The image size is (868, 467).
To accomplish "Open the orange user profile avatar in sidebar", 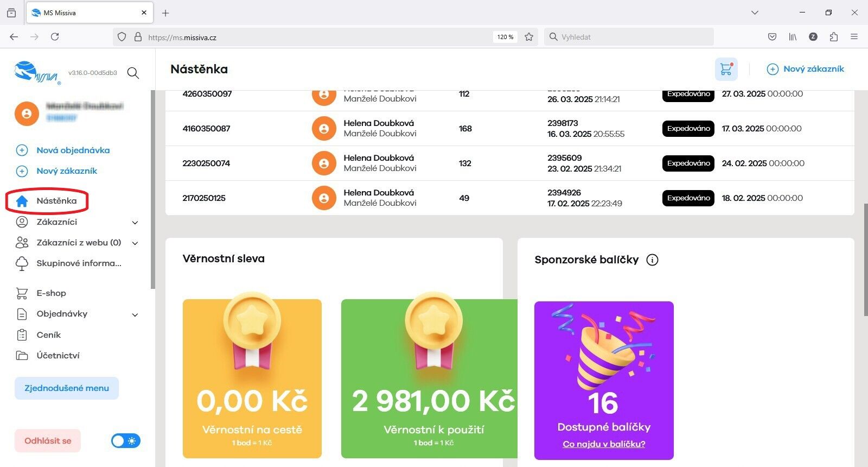I will point(27,113).
